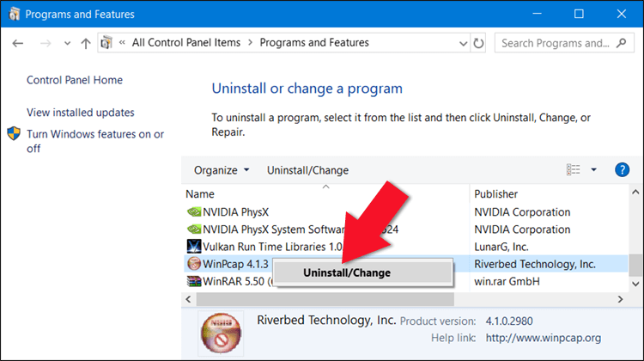Click the refresh button in address bar
Screen dimensions: 644x361
(x=478, y=43)
